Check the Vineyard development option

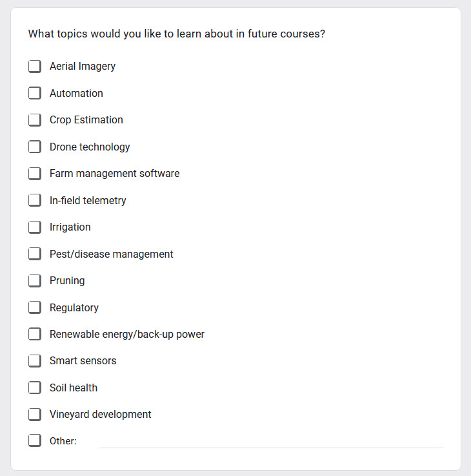pyautogui.click(x=35, y=415)
